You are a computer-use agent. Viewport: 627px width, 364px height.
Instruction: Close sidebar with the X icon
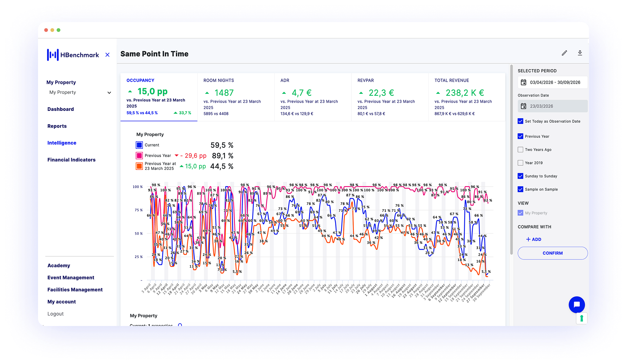tap(108, 55)
